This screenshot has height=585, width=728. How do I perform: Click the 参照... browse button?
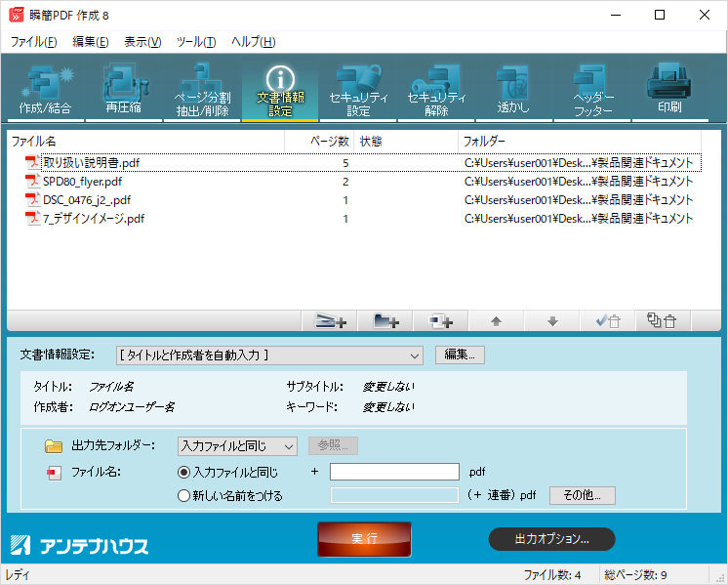click(333, 445)
